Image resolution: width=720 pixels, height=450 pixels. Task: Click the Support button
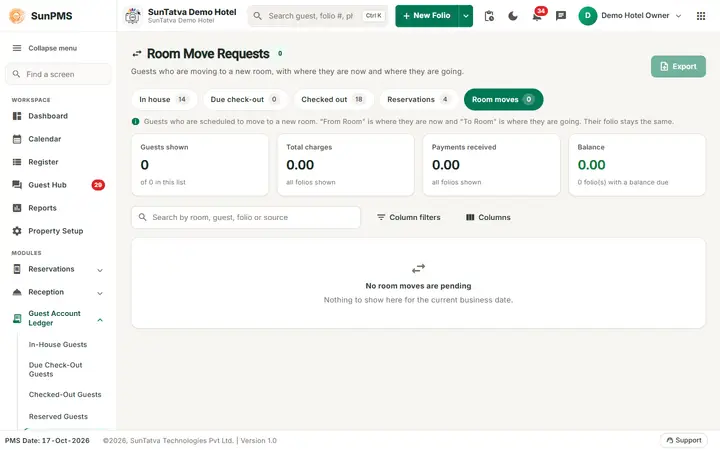click(x=684, y=440)
